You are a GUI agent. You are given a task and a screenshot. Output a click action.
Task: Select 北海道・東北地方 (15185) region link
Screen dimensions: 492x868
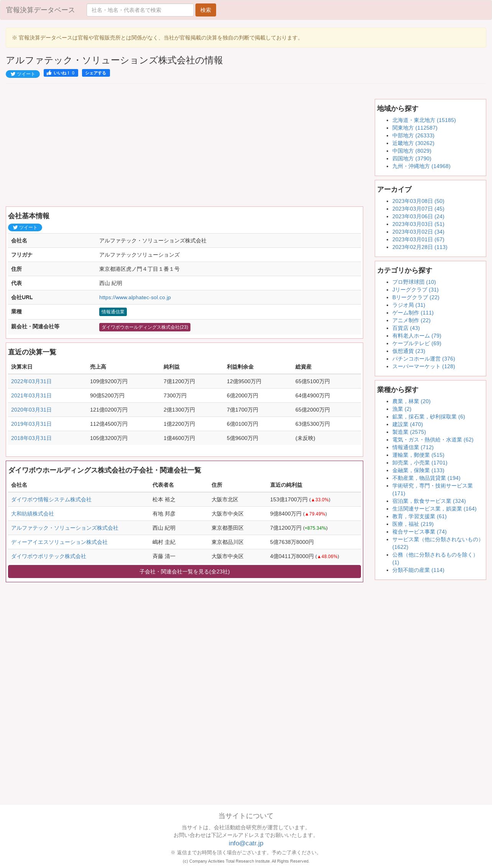424,120
